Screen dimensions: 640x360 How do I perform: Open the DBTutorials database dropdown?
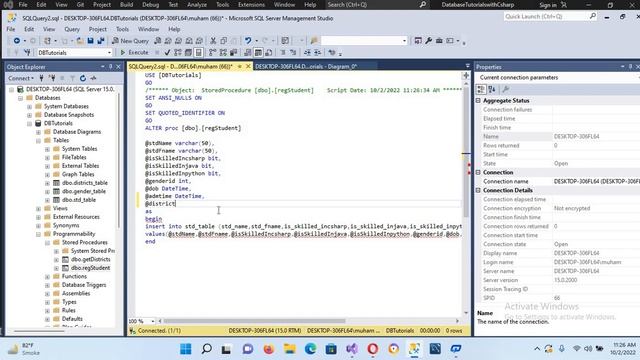(x=109, y=53)
